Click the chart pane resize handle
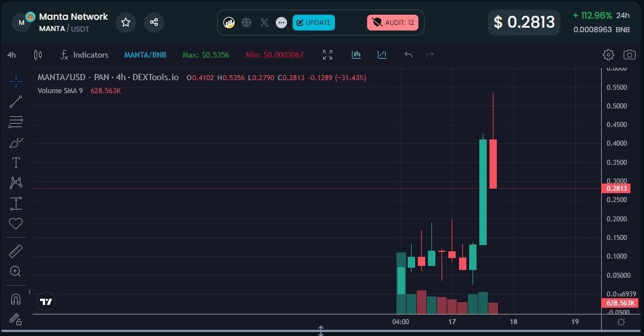Image resolution: width=644 pixels, height=336 pixels. pos(321,330)
